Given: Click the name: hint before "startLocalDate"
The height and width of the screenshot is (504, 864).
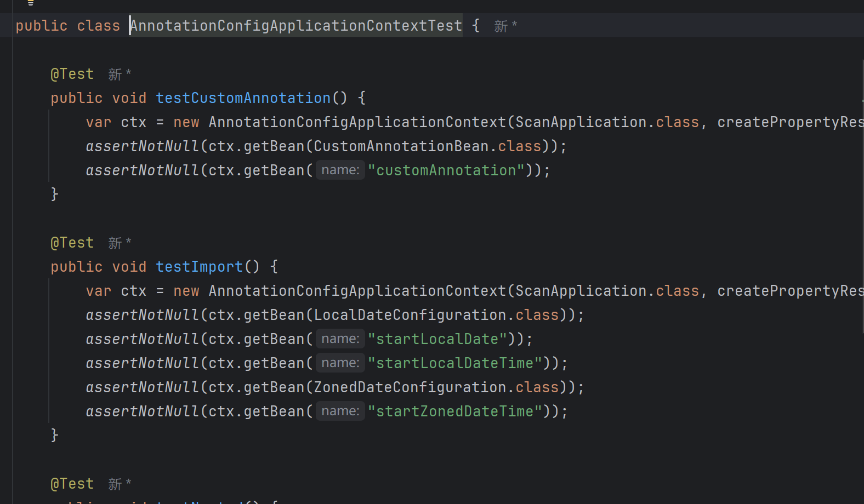Looking at the screenshot, I should click(x=340, y=339).
